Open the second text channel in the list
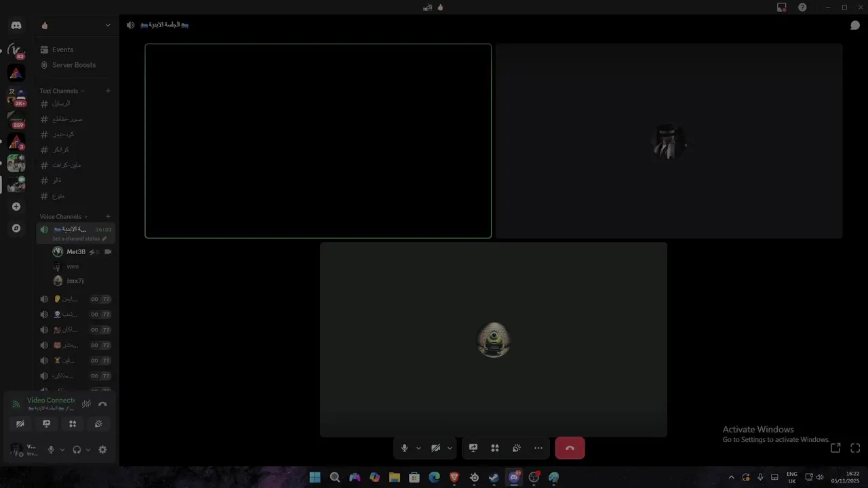 click(x=75, y=119)
